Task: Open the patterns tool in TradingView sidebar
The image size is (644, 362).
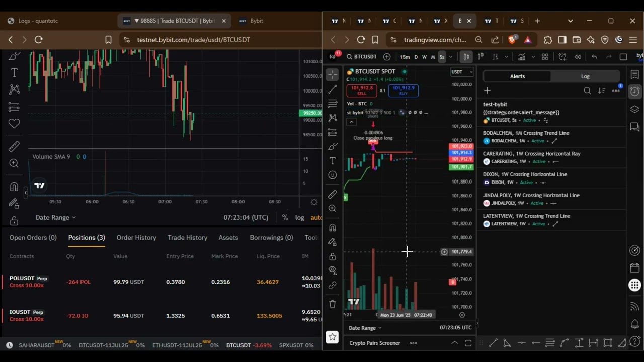Action: (x=332, y=118)
